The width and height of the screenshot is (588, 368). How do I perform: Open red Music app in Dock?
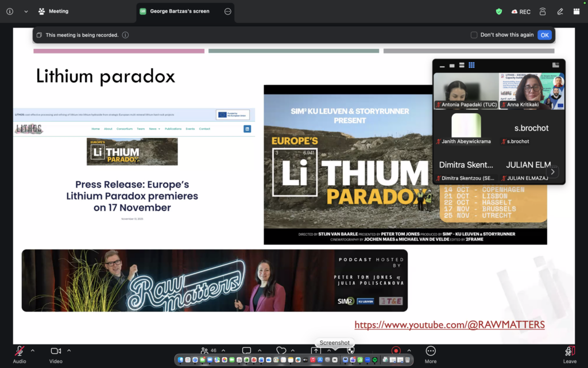(312, 360)
